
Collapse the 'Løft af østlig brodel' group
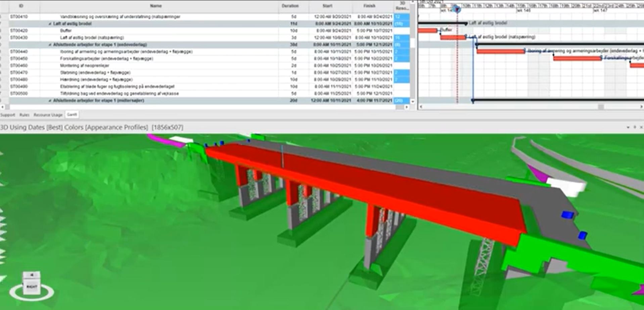point(50,24)
